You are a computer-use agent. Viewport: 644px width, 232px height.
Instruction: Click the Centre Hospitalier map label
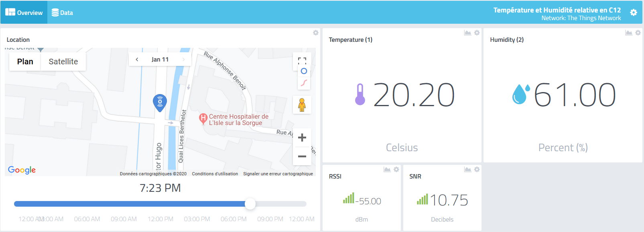239,120
